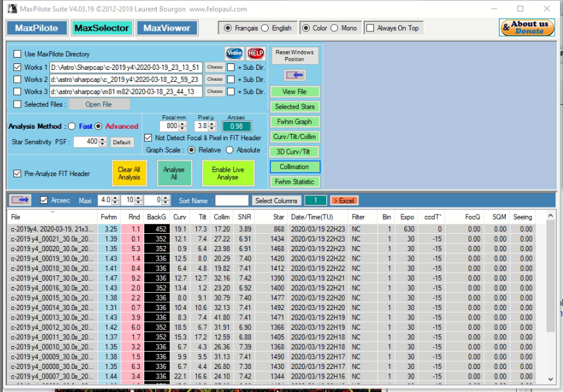Export table with the Excel button
Screen dimensions: 563x392
coord(344,200)
